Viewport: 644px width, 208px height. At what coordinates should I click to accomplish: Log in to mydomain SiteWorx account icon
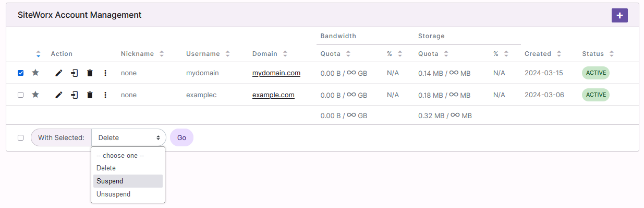[75, 73]
